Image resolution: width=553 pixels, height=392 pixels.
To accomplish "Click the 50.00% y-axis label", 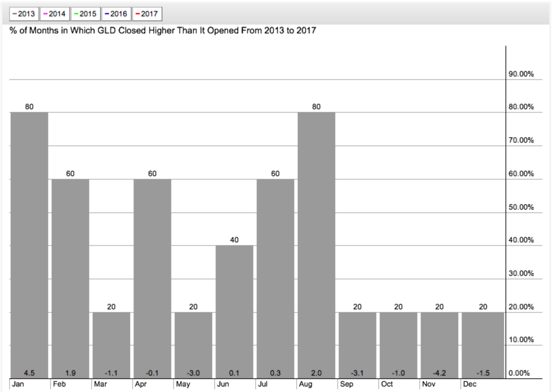I will [x=521, y=207].
